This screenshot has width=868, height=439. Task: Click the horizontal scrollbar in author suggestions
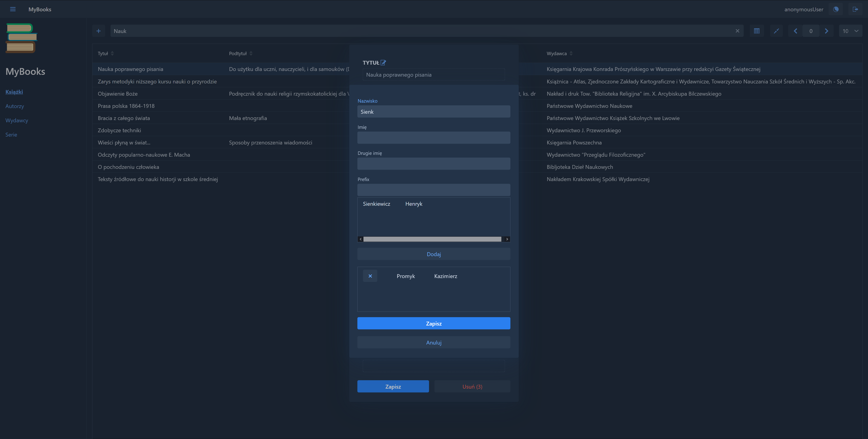click(432, 239)
